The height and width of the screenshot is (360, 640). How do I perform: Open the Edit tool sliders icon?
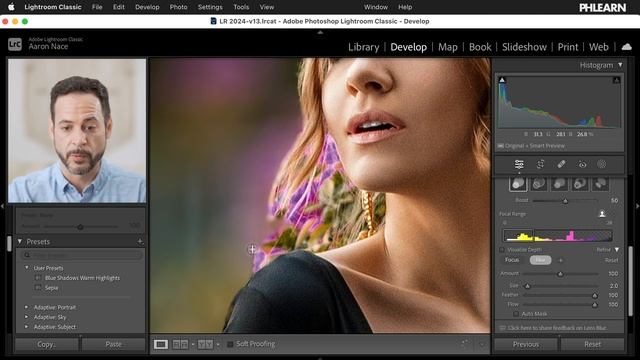tap(519, 164)
